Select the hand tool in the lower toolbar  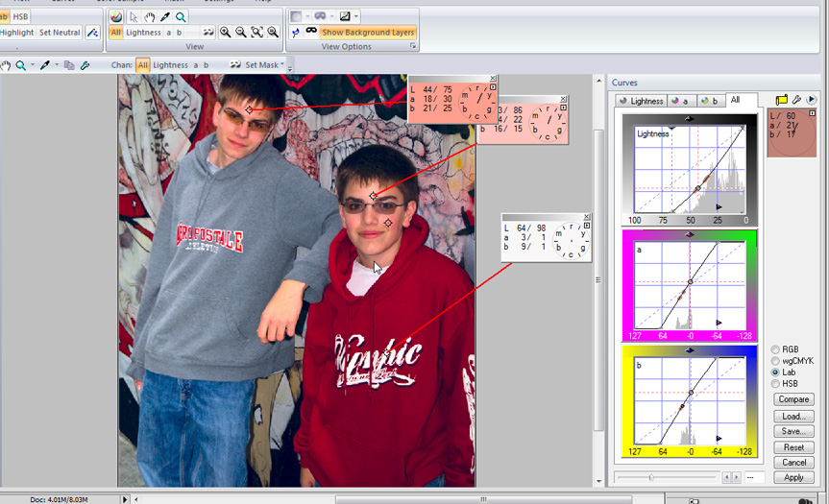6,65
